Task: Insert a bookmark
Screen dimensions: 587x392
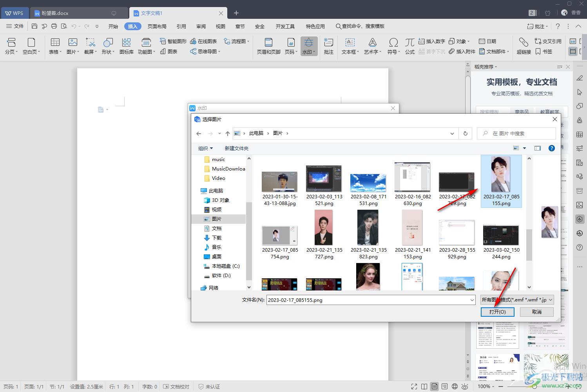Action: (x=544, y=51)
